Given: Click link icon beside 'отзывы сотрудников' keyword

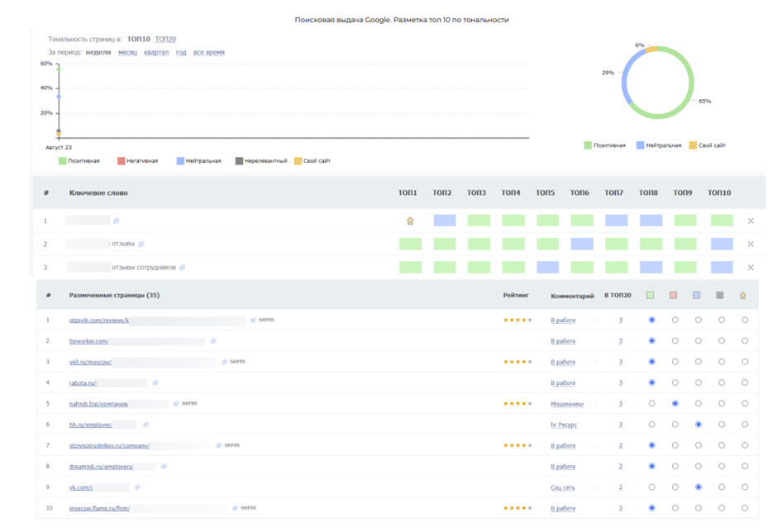Looking at the screenshot, I should pyautogui.click(x=183, y=268).
